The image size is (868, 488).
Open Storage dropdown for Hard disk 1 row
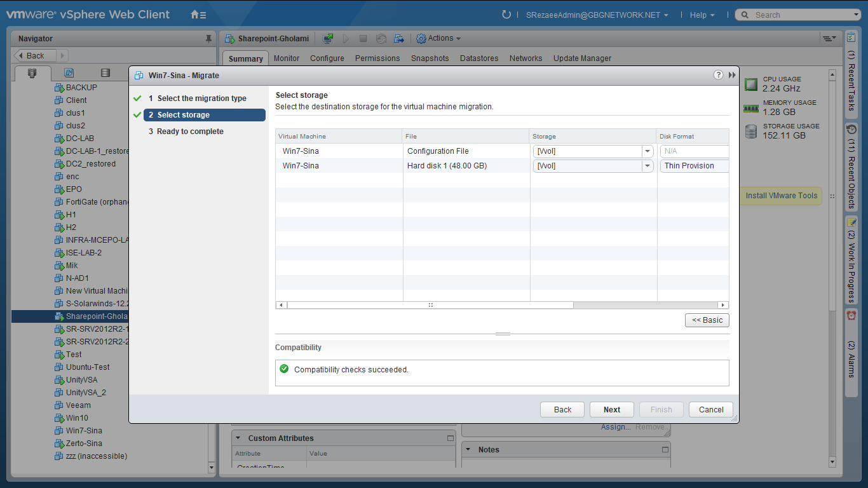(x=648, y=166)
